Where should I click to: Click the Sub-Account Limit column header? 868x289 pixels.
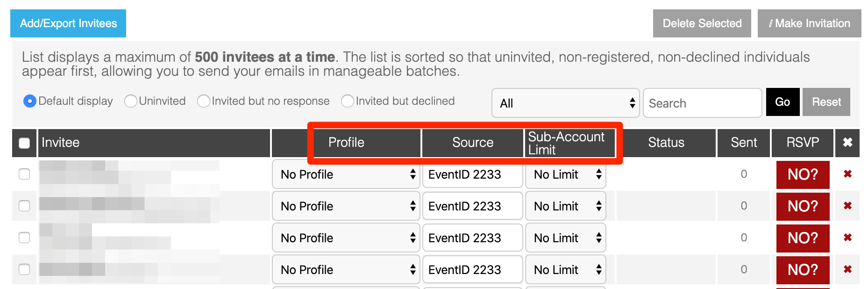(x=570, y=143)
